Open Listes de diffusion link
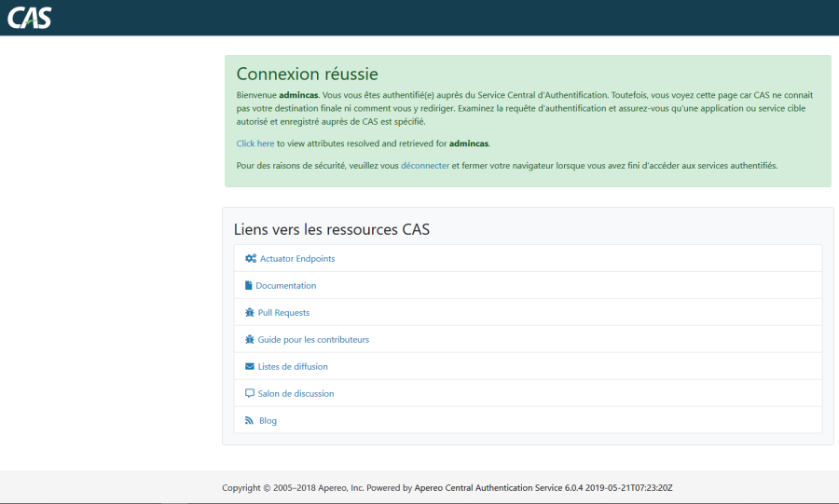Screen dimensions: 839x504 pos(293,367)
